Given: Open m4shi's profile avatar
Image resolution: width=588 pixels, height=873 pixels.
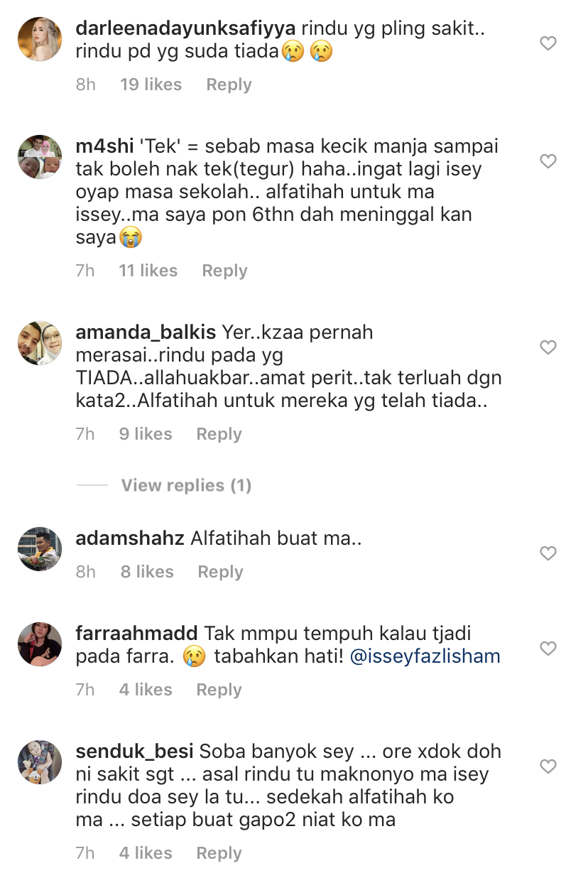Looking at the screenshot, I should (40, 157).
